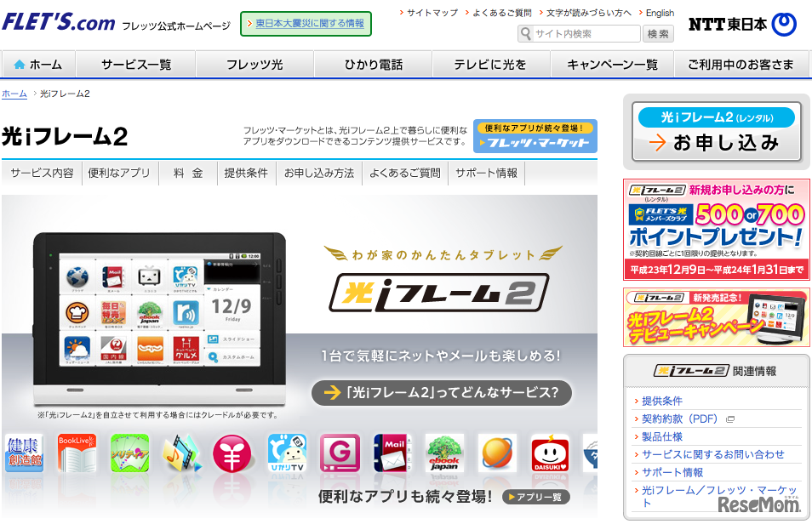Switch to the 便利なアプリ tab
812x524 pixels.
click(x=119, y=173)
